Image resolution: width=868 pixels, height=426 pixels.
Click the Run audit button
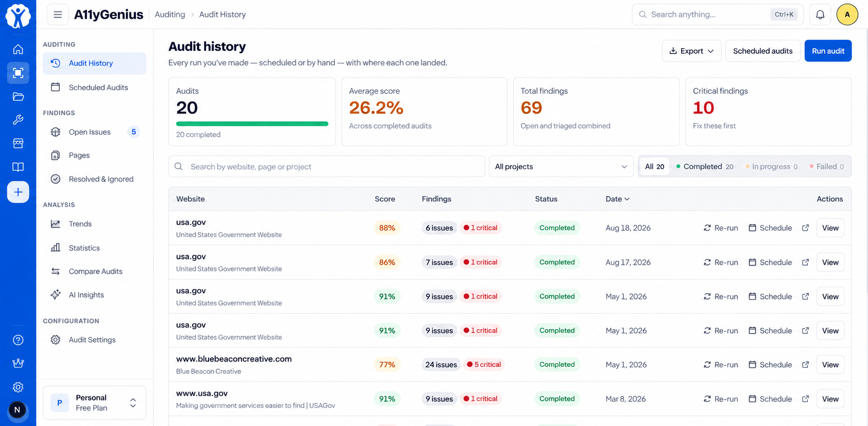pyautogui.click(x=828, y=51)
